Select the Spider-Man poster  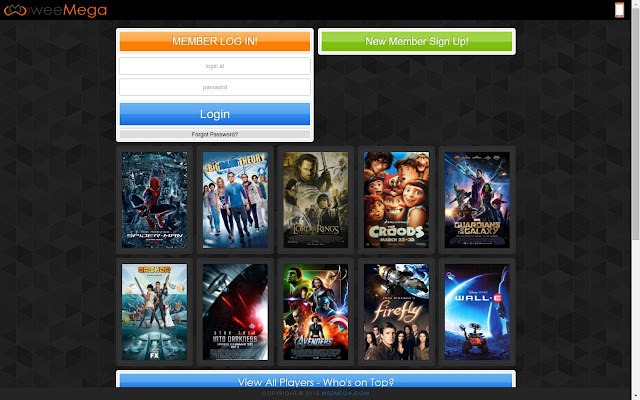point(155,200)
